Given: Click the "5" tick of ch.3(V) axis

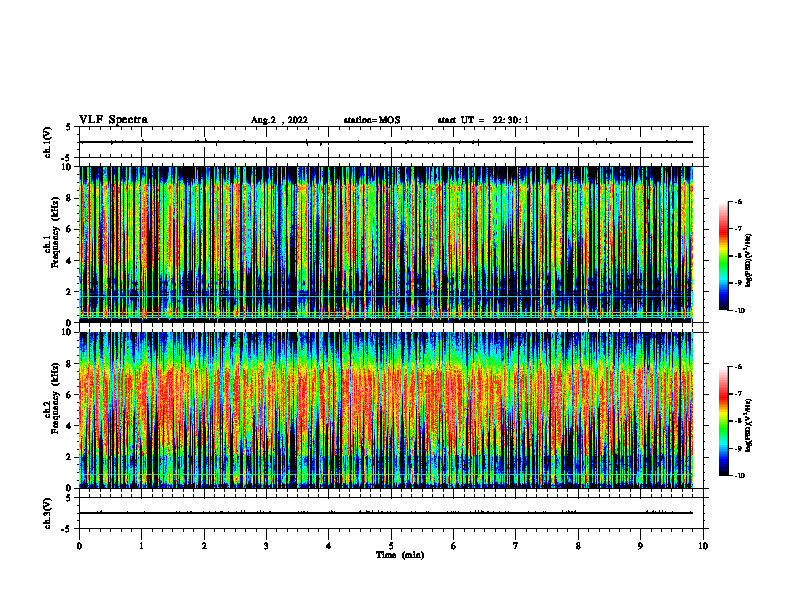Looking at the screenshot, I should click(x=69, y=498).
